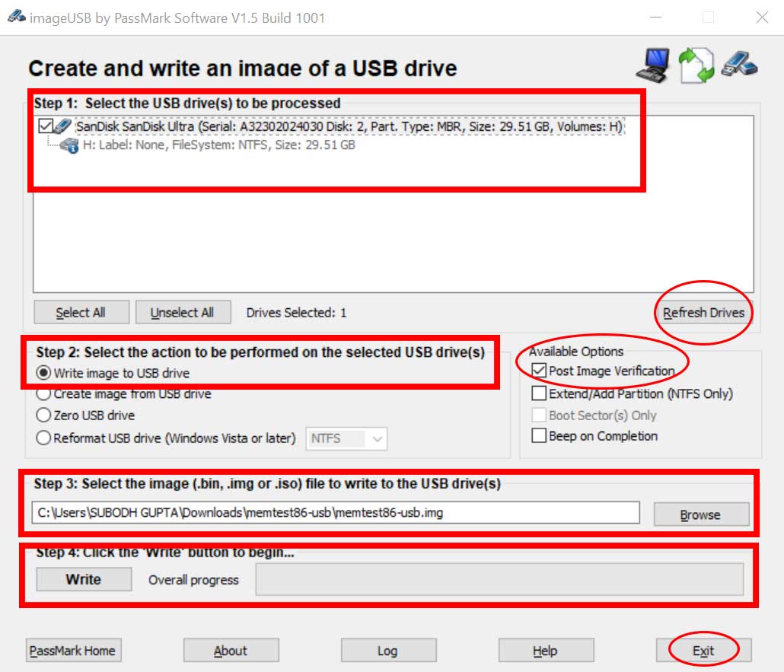Click the imageUSB app icon in title bar

(x=16, y=17)
